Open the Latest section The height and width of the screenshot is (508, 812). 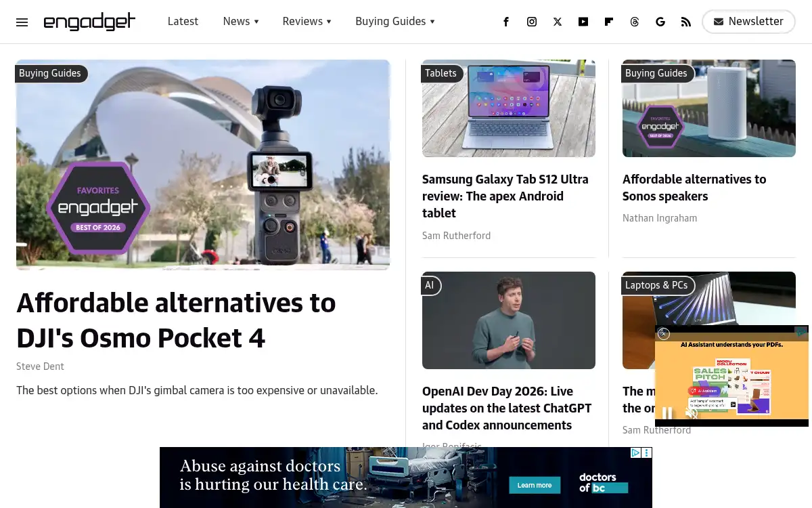pos(183,22)
